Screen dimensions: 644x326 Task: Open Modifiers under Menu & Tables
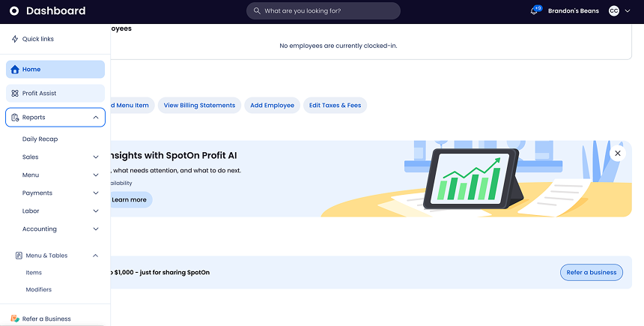tap(39, 289)
